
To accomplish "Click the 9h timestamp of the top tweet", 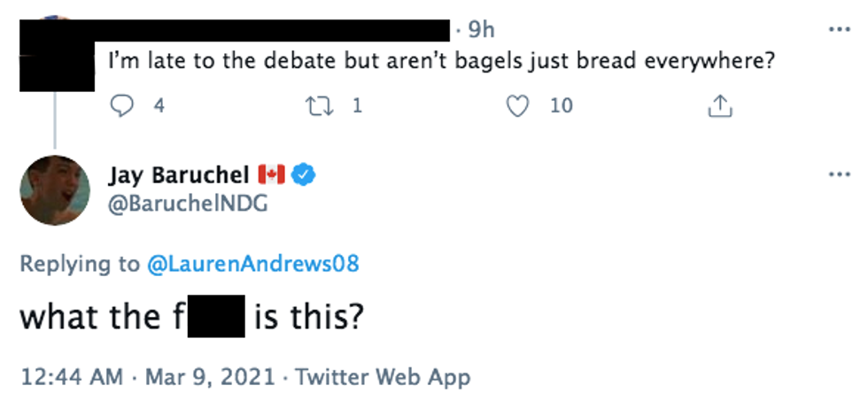I will click(481, 31).
